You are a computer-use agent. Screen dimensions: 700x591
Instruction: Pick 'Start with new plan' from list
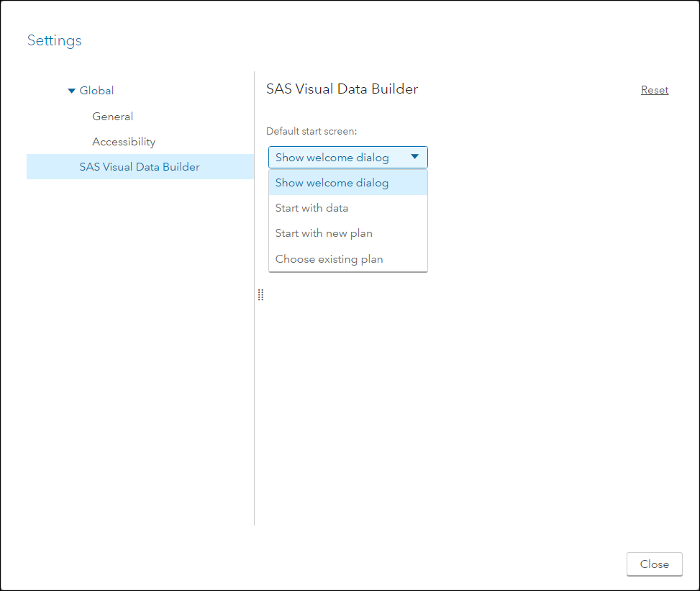tap(324, 233)
